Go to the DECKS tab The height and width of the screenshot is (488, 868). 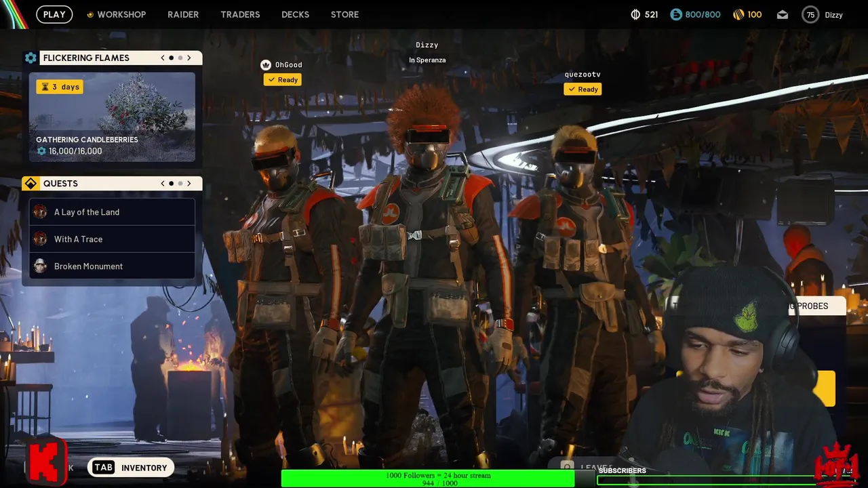(x=295, y=14)
